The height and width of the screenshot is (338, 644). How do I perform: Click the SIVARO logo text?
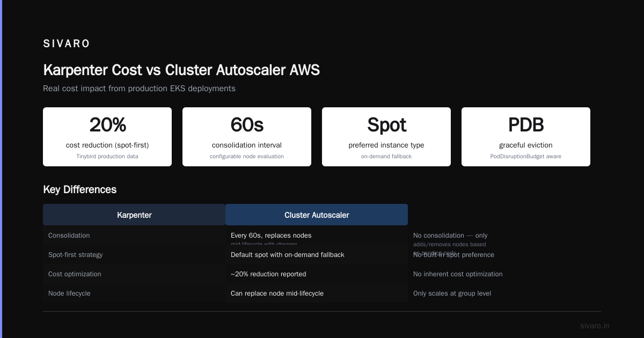pyautogui.click(x=67, y=44)
